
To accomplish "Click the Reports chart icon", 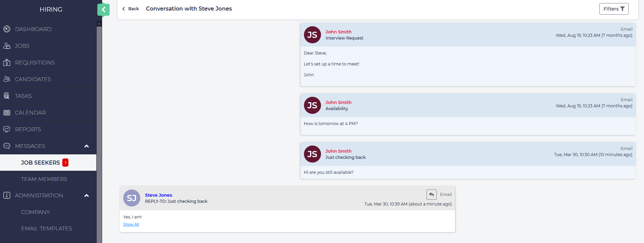I will [x=7, y=129].
